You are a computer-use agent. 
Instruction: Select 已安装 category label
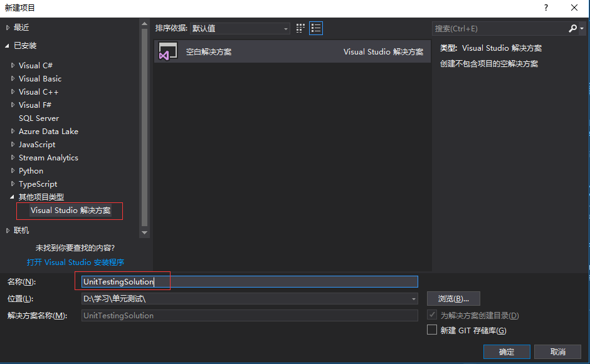click(25, 46)
